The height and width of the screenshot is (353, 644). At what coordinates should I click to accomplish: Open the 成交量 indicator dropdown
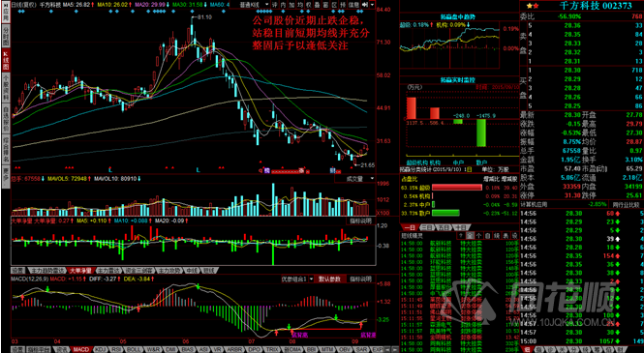click(354, 179)
